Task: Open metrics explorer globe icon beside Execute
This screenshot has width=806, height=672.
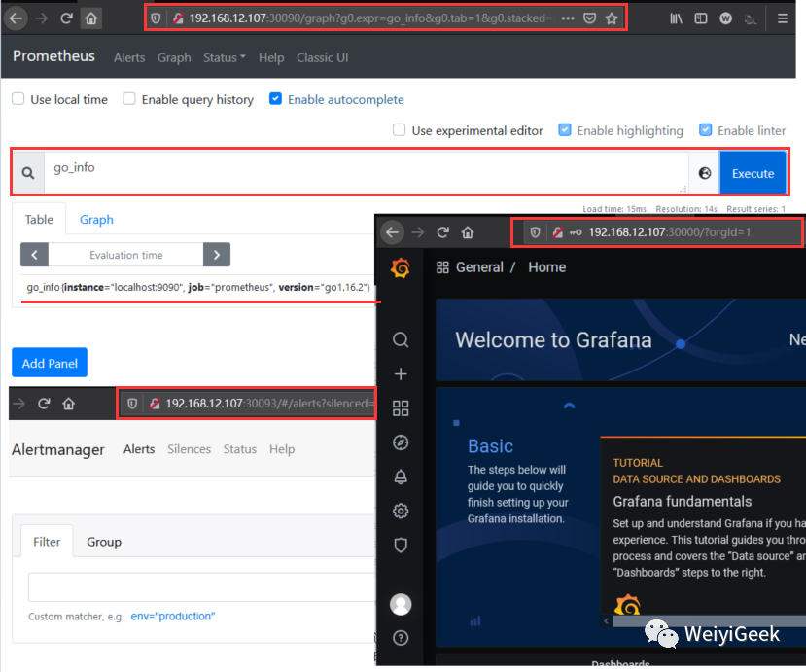Action: coord(705,173)
